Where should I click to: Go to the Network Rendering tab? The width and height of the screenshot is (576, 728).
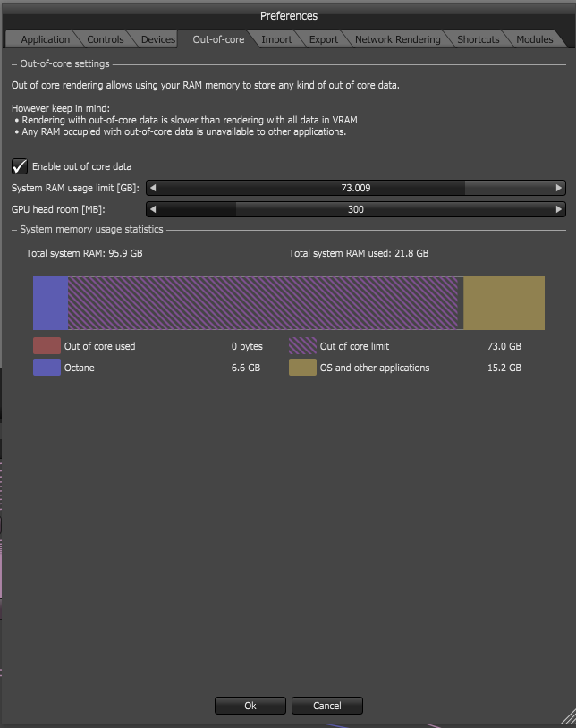pos(398,39)
